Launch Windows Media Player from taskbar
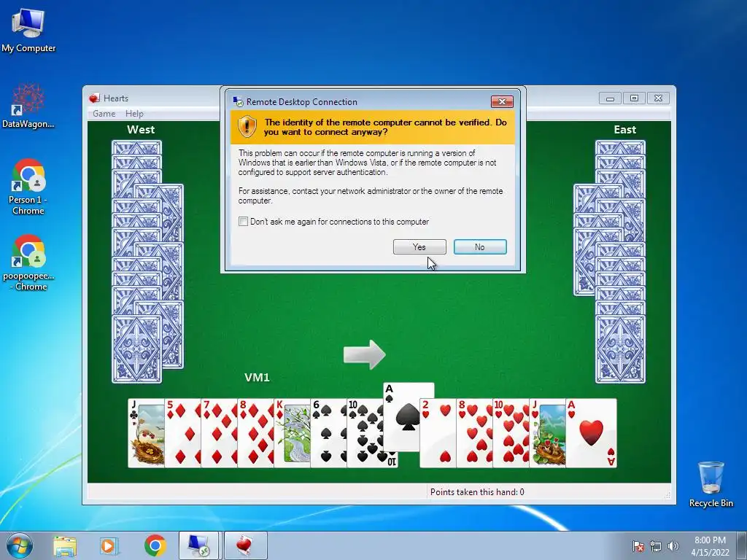The image size is (747, 560). click(x=109, y=545)
